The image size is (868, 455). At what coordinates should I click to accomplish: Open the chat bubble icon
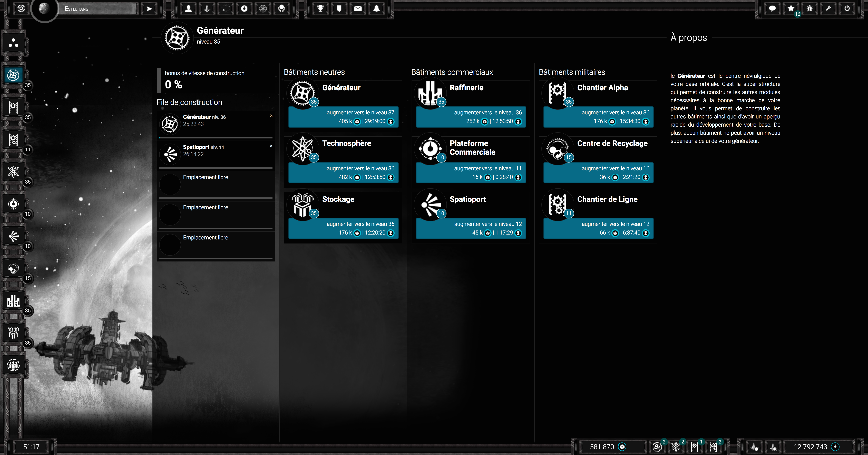pyautogui.click(x=772, y=9)
